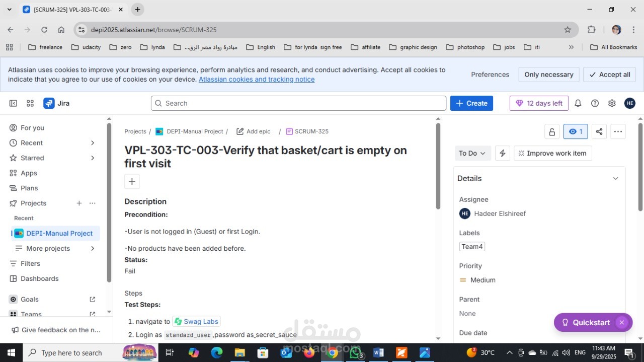
Task: Go to browser home page
Action: pos(61,30)
